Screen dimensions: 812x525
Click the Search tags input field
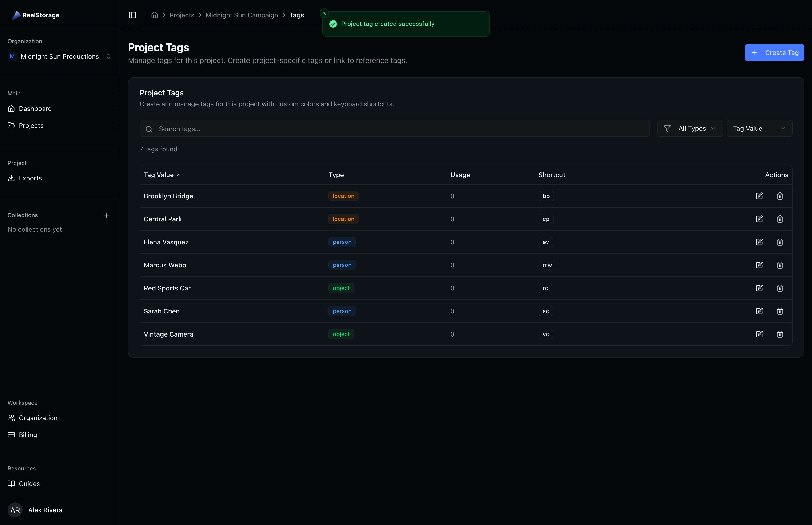click(x=394, y=129)
